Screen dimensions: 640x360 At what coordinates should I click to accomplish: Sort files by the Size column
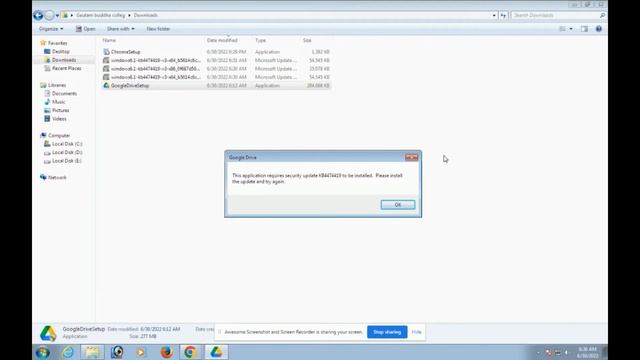[307, 40]
